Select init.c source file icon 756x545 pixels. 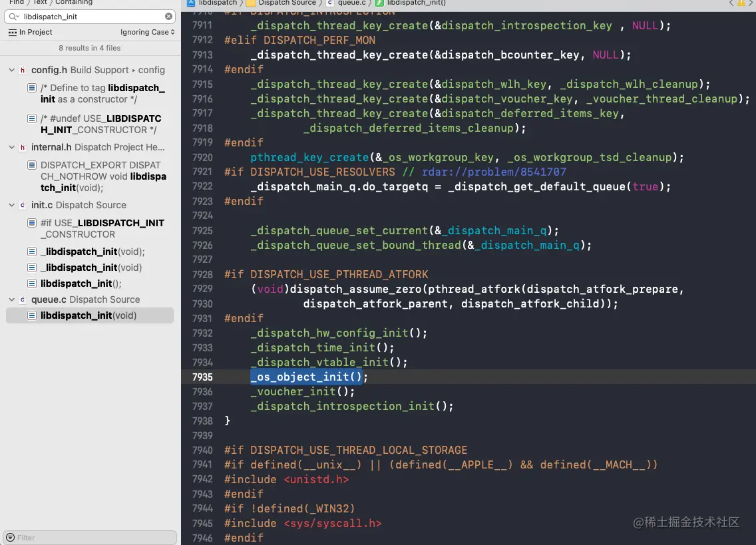coord(22,206)
